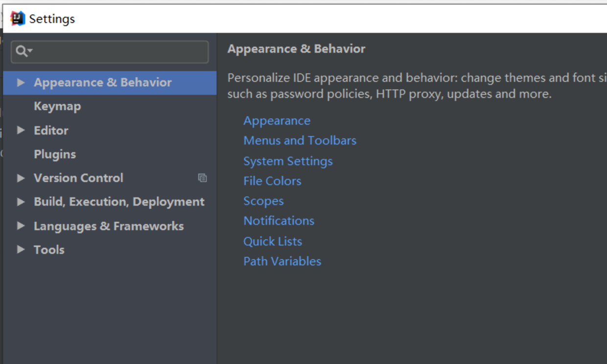607x364 pixels.
Task: Focus the settings search field
Action: 117,51
